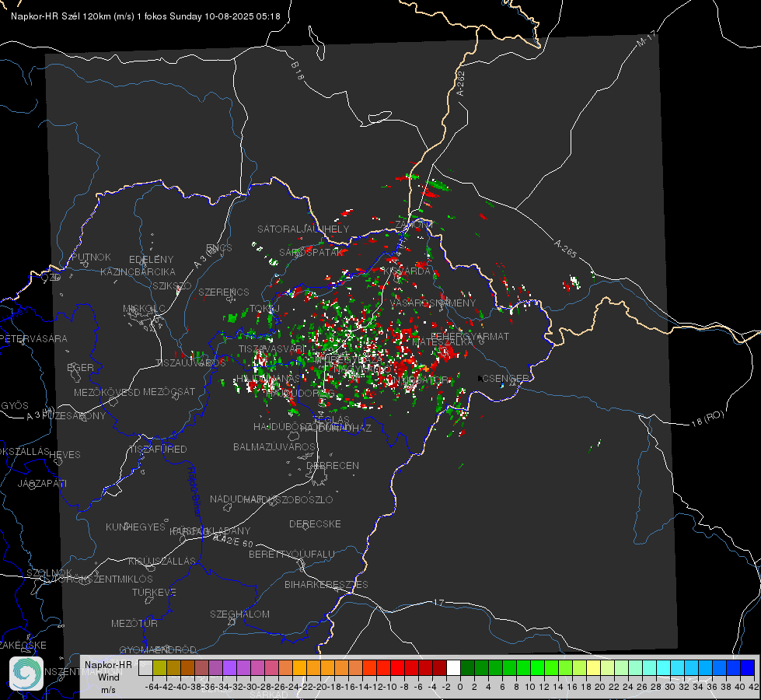Click the JASZAPATI town label
The image size is (761, 700).
tap(42, 483)
